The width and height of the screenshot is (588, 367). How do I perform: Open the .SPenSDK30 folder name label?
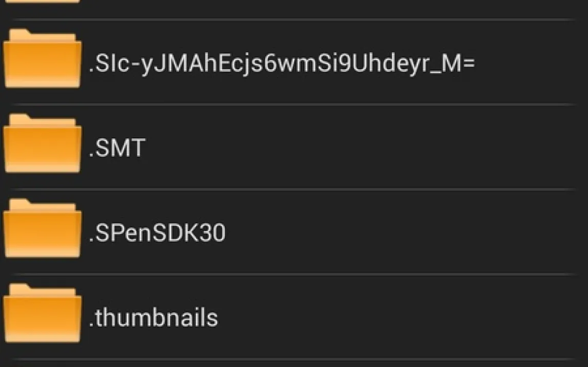(157, 233)
